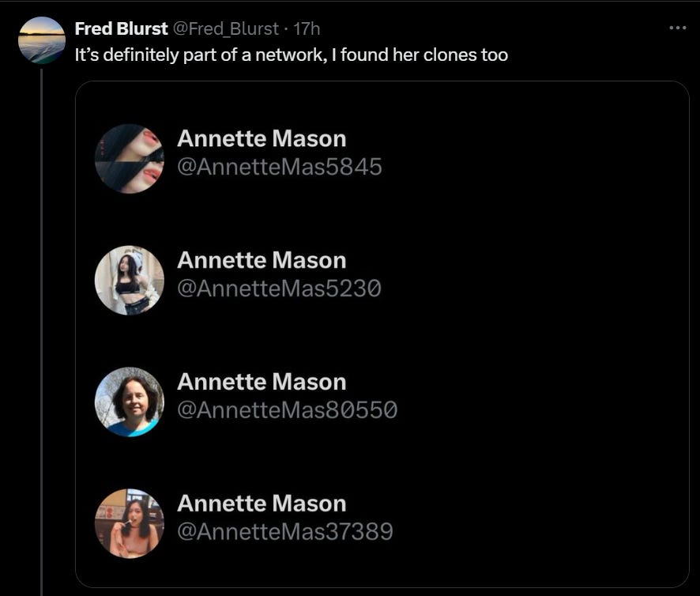Screen dimensions: 700x596
Task: Open the 17h tweet timestamp
Action: click(x=307, y=29)
